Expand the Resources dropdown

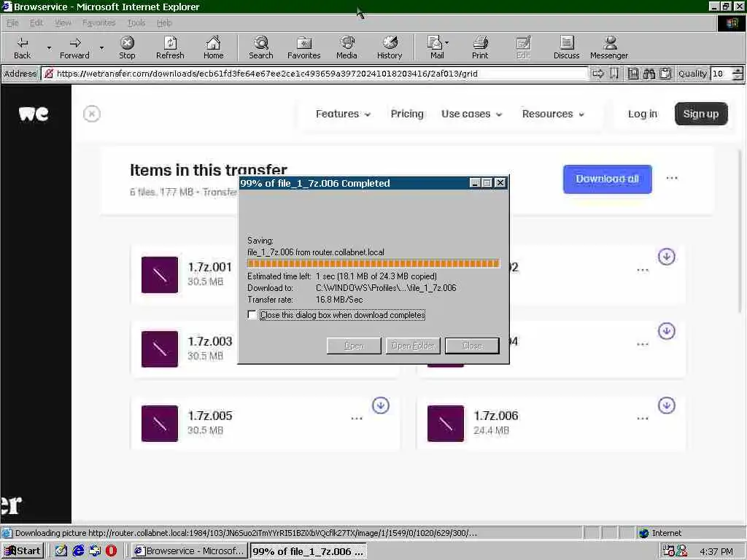[x=553, y=114]
